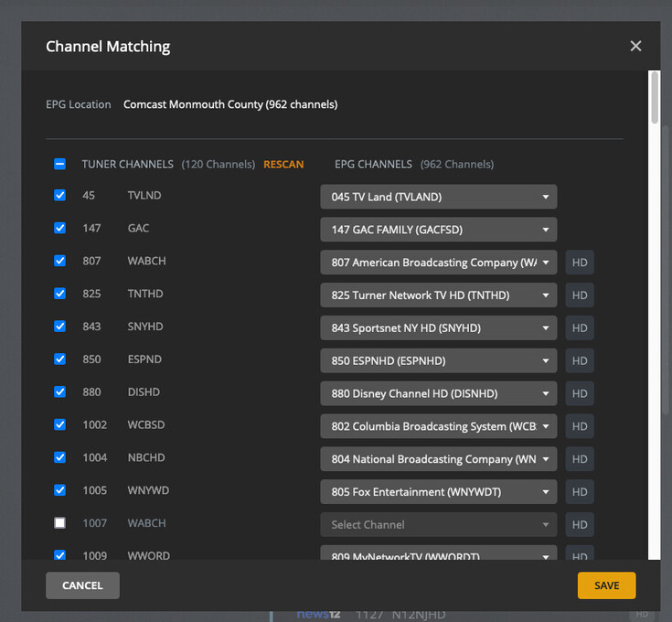Toggle HD badge for TNTHD channel

580,295
